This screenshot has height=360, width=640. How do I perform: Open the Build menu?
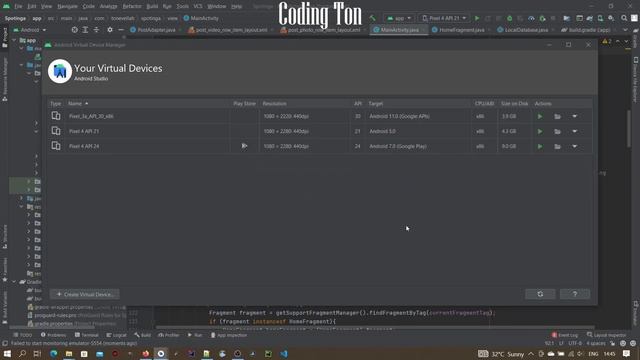click(152, 6)
